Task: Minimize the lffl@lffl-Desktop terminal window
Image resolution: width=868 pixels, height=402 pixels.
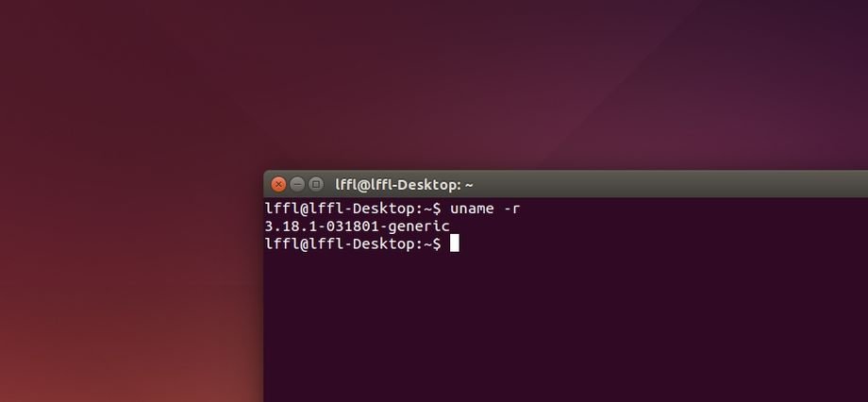Action: point(297,184)
